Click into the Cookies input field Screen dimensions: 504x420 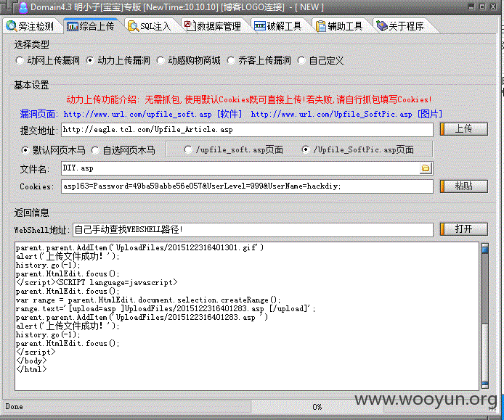click(247, 186)
